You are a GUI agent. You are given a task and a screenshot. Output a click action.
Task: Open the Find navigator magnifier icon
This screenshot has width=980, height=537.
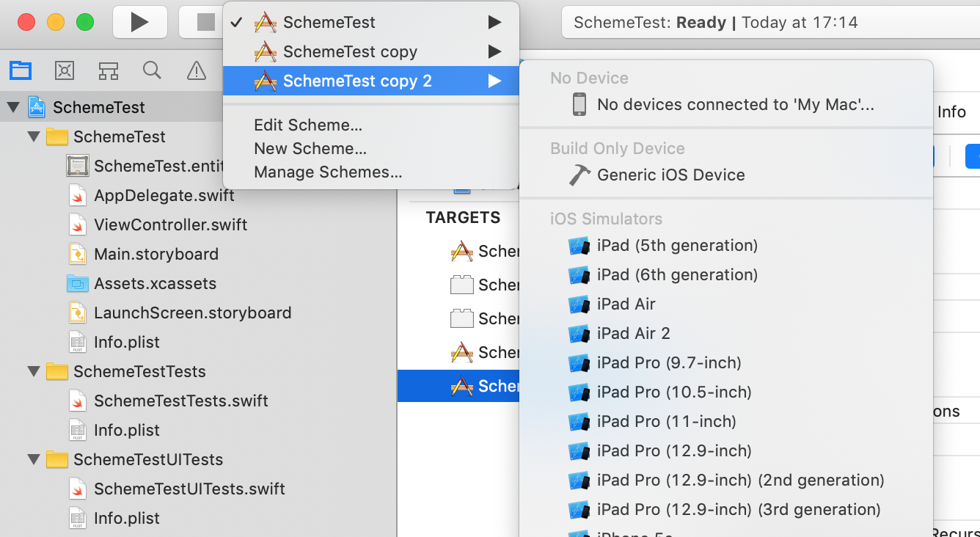coord(152,70)
